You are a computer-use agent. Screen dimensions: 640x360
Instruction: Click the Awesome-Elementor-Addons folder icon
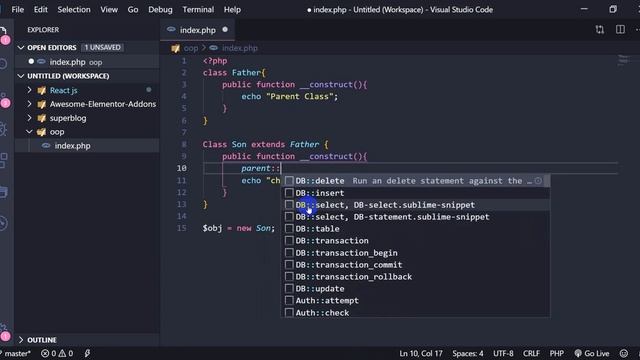point(41,104)
